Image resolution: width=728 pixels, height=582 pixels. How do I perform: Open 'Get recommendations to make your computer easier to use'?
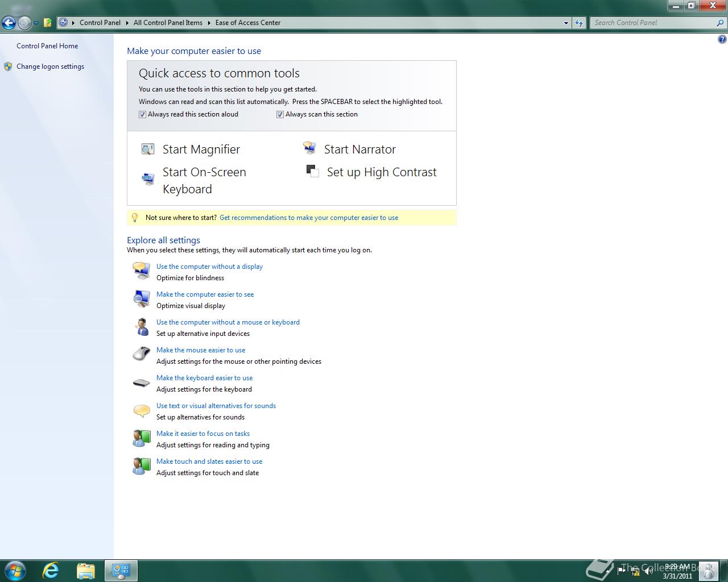pyautogui.click(x=309, y=217)
